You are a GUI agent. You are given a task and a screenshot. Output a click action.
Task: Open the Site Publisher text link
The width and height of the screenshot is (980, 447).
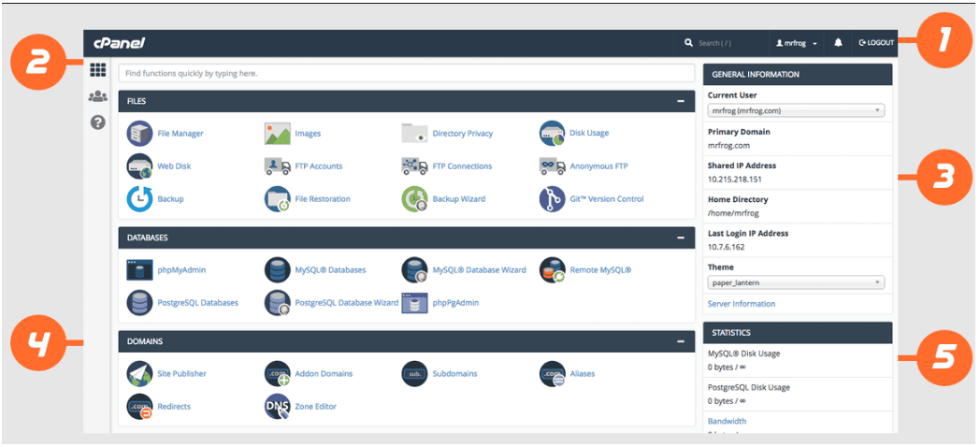pyautogui.click(x=181, y=374)
